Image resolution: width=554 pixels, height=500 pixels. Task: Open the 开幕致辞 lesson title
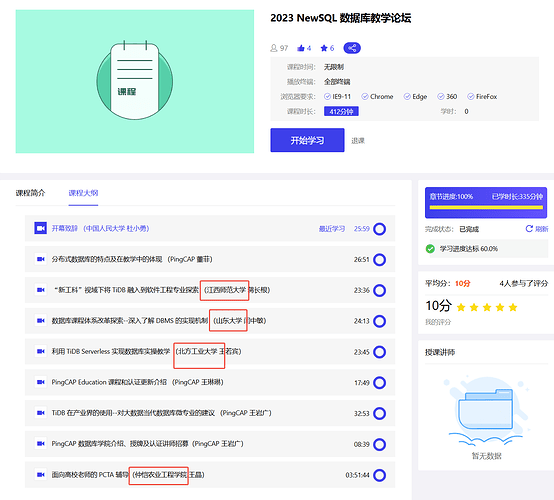point(100,229)
